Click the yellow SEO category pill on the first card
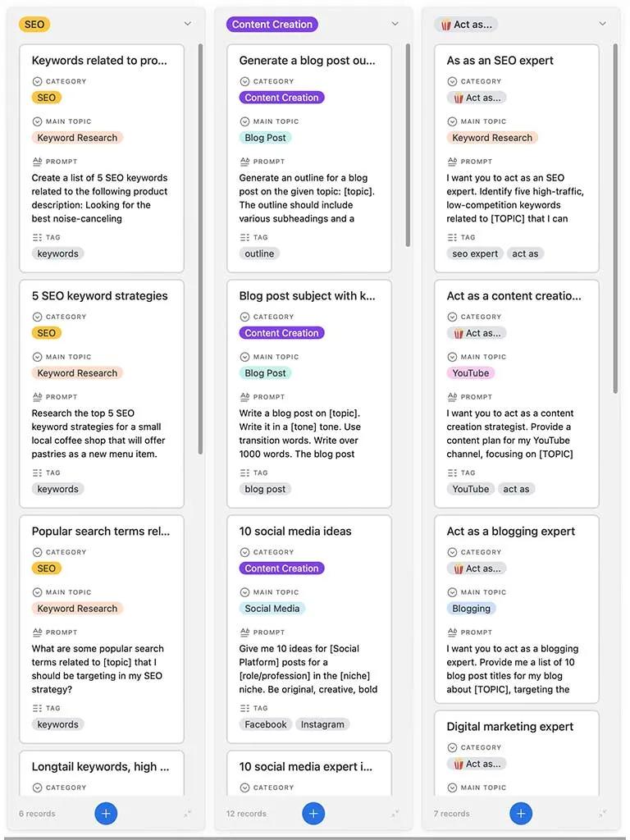 point(46,97)
